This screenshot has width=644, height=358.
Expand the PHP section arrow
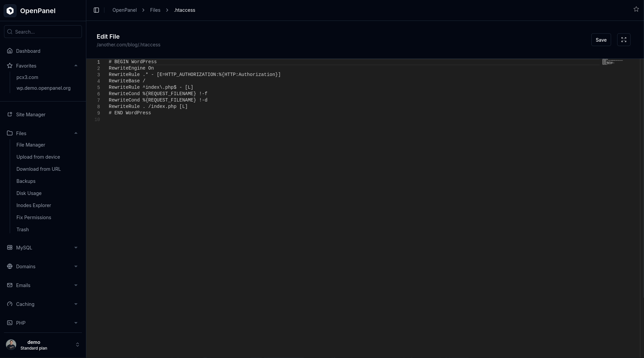coord(76,323)
